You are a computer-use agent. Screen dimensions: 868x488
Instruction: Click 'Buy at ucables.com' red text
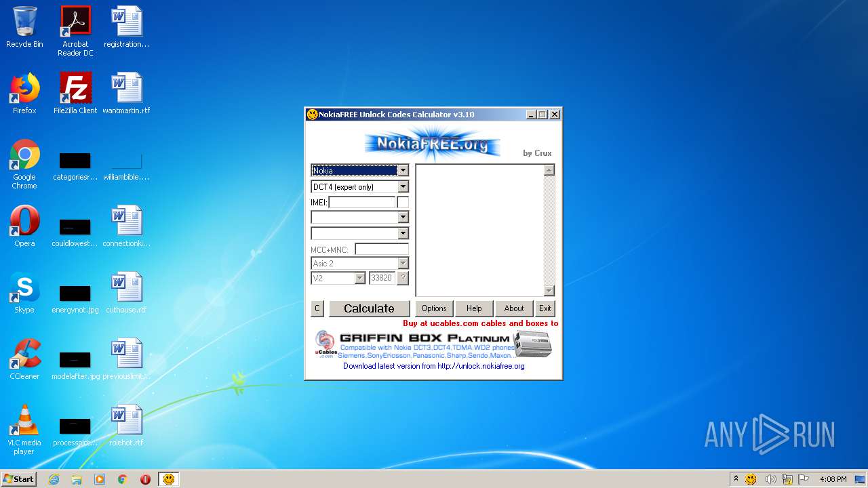480,323
